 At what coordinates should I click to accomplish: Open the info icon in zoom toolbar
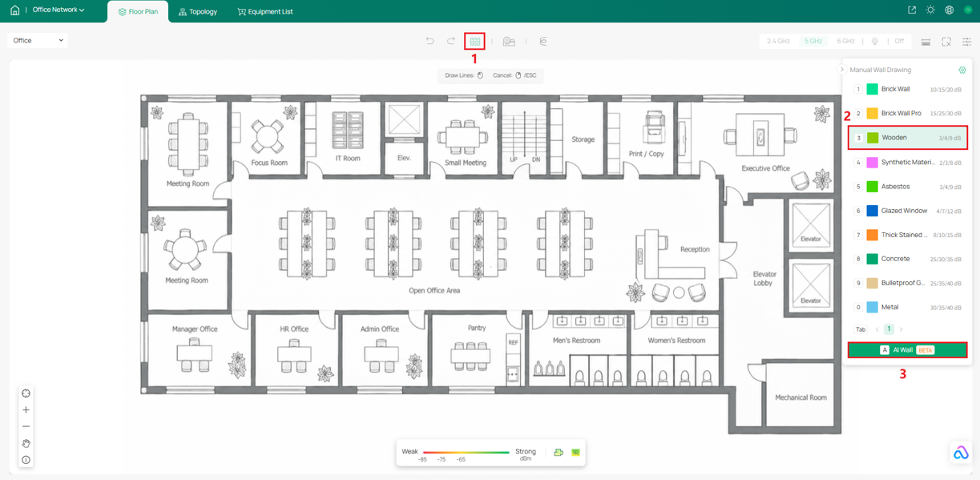26,460
